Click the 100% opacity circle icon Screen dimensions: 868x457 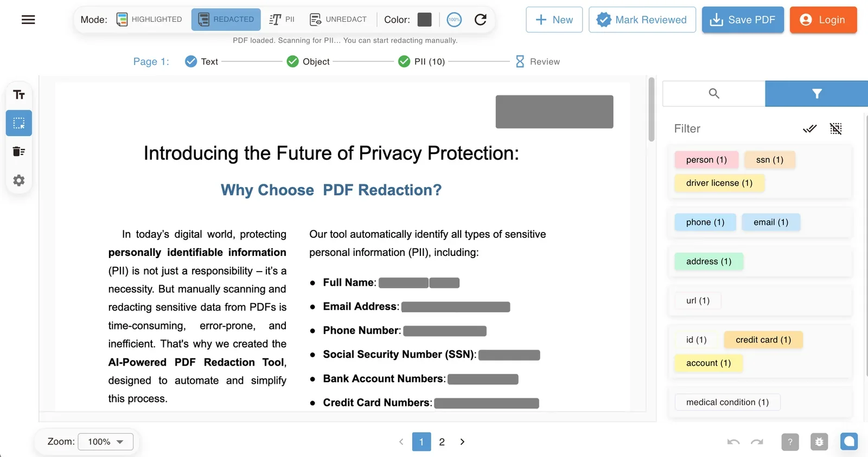[x=454, y=20]
